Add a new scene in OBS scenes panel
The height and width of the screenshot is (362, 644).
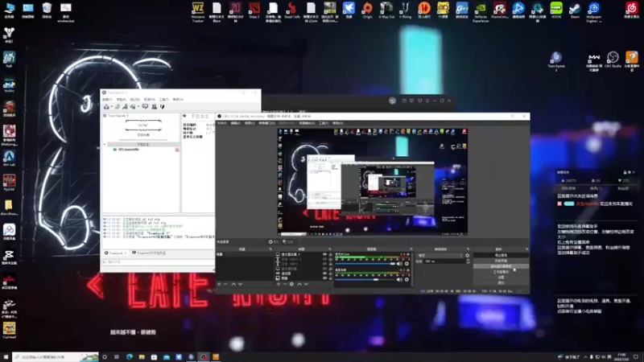pos(219,284)
